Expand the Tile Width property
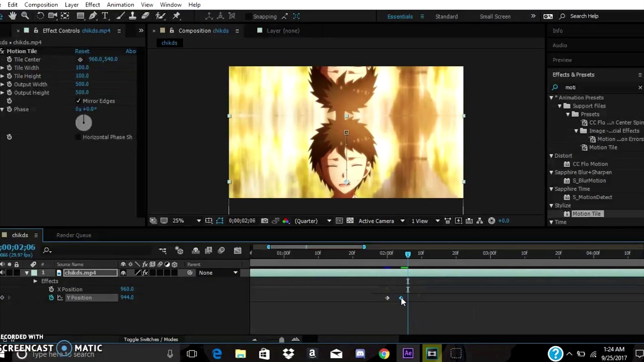644x362 pixels. [x=3, y=68]
